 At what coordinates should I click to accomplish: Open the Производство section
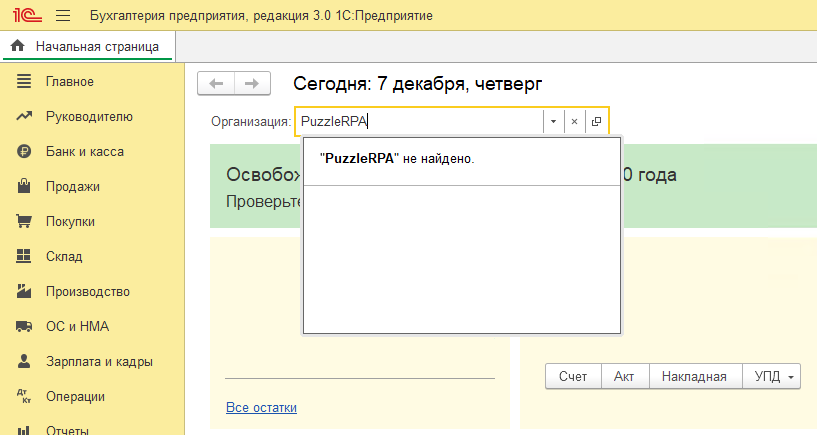88,291
